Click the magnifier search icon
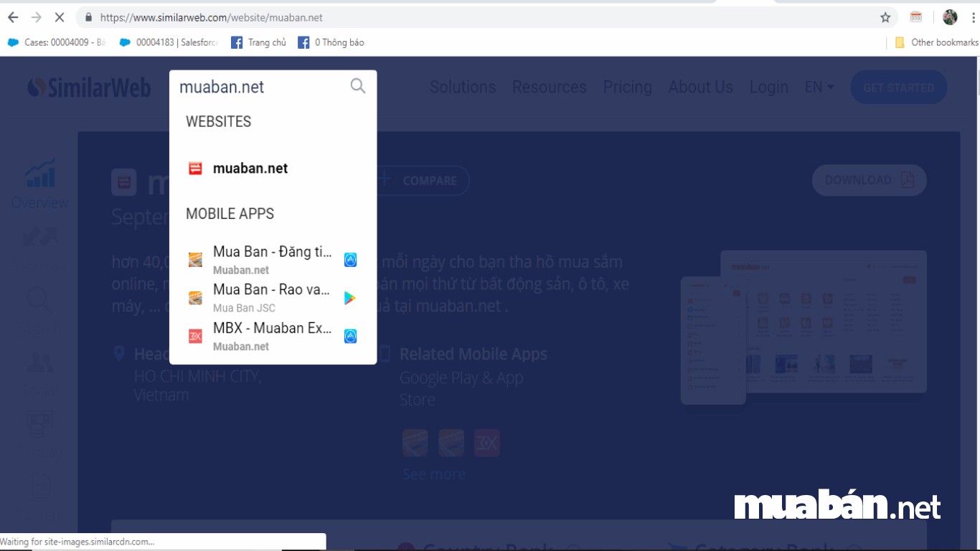The image size is (980, 551). click(358, 86)
